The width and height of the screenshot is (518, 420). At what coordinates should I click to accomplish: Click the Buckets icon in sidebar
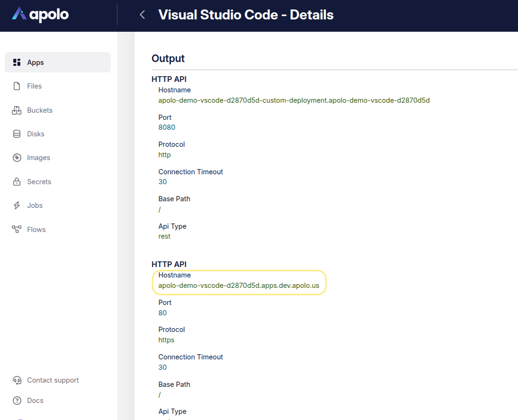point(17,110)
